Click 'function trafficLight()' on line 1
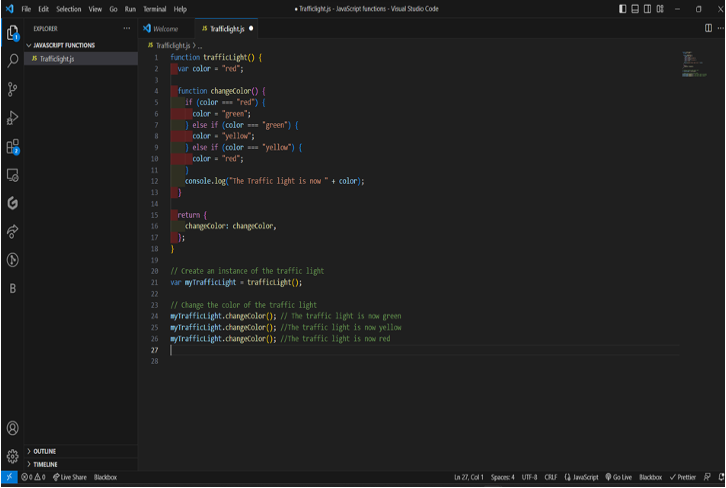 (x=213, y=57)
